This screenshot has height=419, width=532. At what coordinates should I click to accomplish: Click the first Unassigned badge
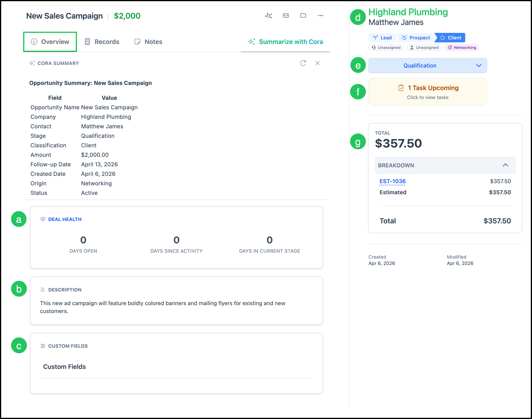[x=386, y=48]
